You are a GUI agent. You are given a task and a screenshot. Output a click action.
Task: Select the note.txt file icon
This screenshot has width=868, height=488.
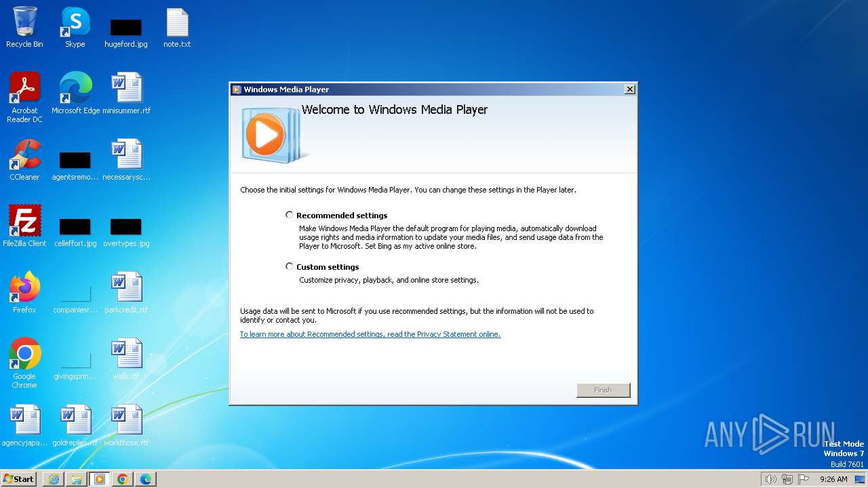coord(177,27)
